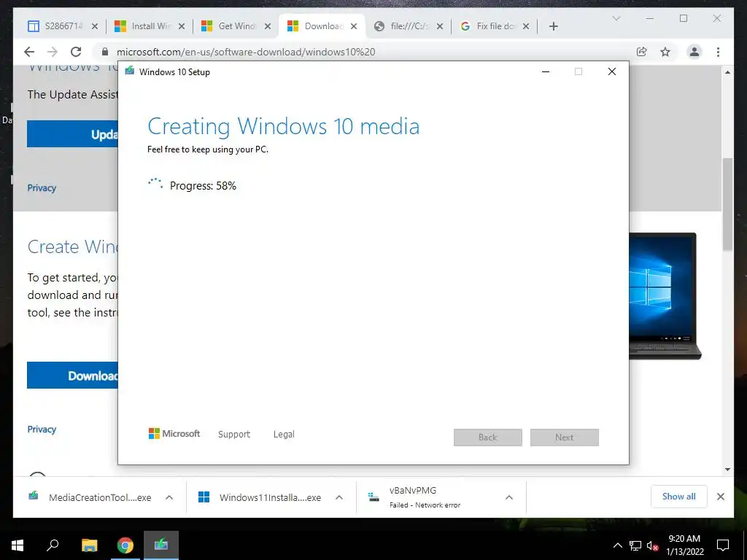Click the address bar URL
This screenshot has width=747, height=560.
246,52
